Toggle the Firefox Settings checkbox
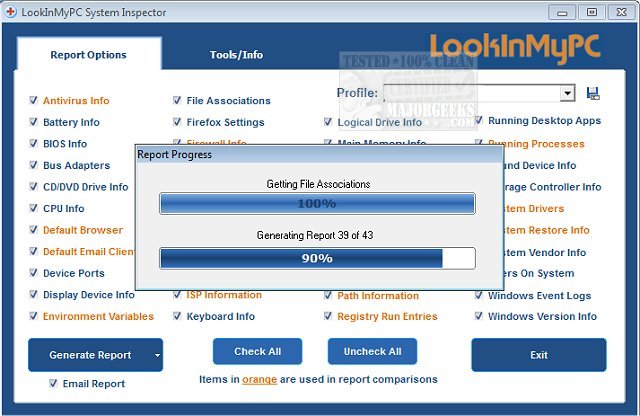 [x=177, y=122]
